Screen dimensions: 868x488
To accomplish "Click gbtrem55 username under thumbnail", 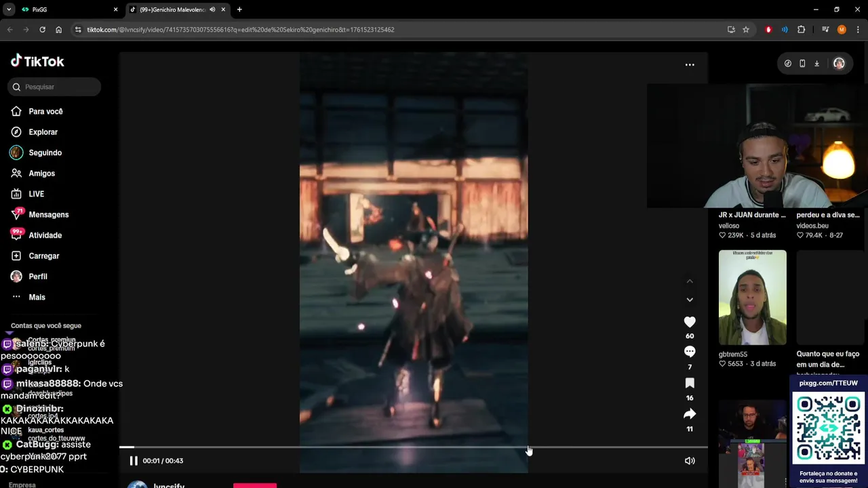I will 733,354.
